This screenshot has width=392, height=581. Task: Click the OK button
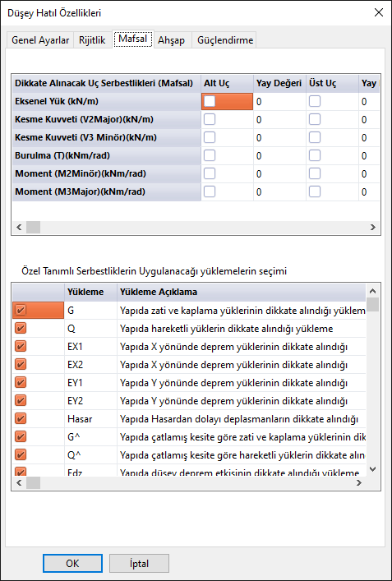coord(72,564)
